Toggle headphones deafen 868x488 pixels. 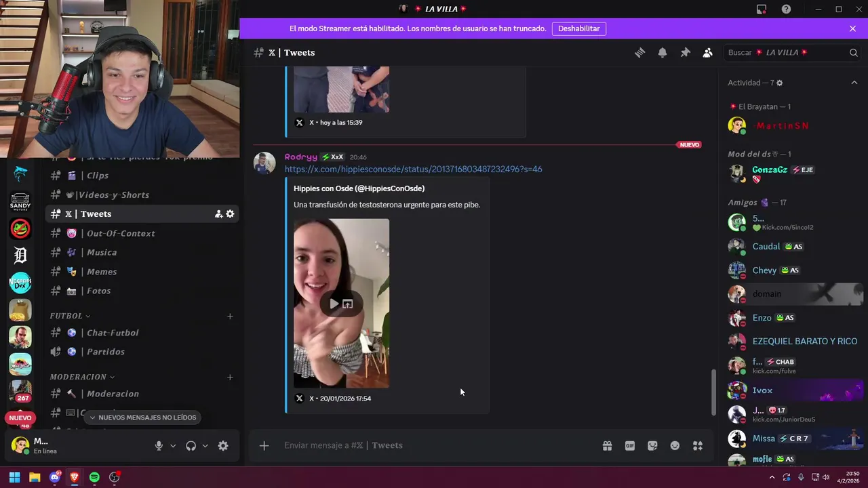tap(191, 445)
